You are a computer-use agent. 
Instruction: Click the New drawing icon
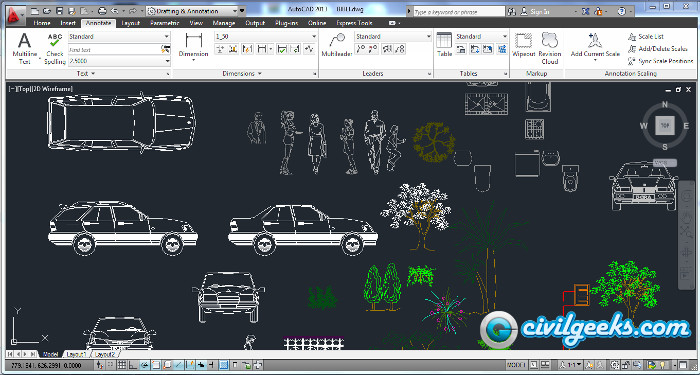(35, 11)
